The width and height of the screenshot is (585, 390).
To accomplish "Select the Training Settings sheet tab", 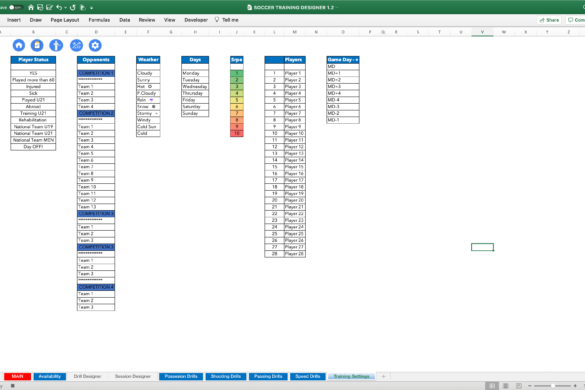I will tap(351, 376).
